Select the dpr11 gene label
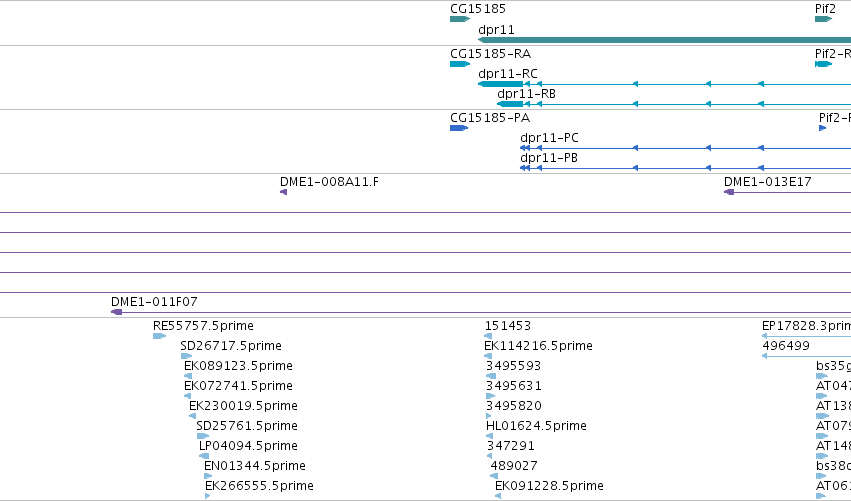851x501 pixels. [x=496, y=30]
